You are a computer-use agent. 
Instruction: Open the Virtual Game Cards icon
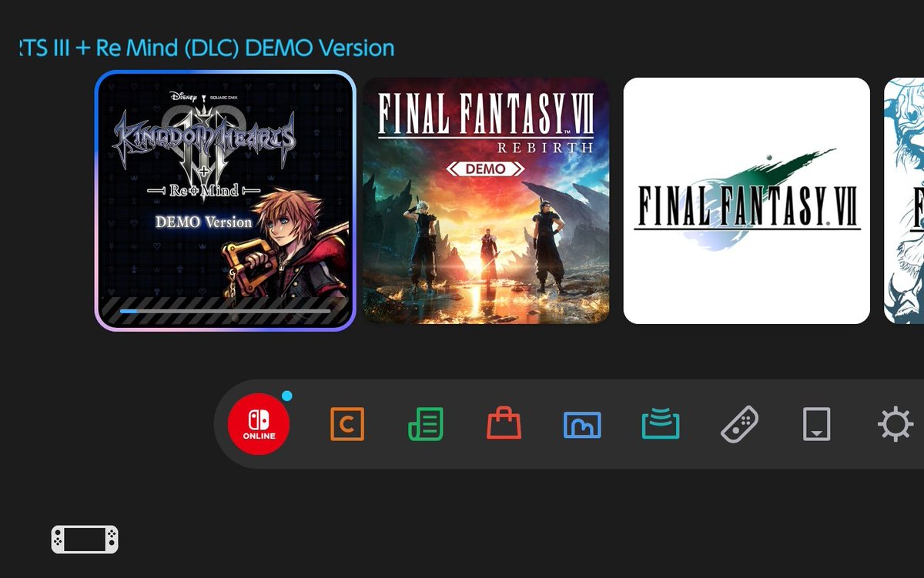pyautogui.click(x=817, y=424)
